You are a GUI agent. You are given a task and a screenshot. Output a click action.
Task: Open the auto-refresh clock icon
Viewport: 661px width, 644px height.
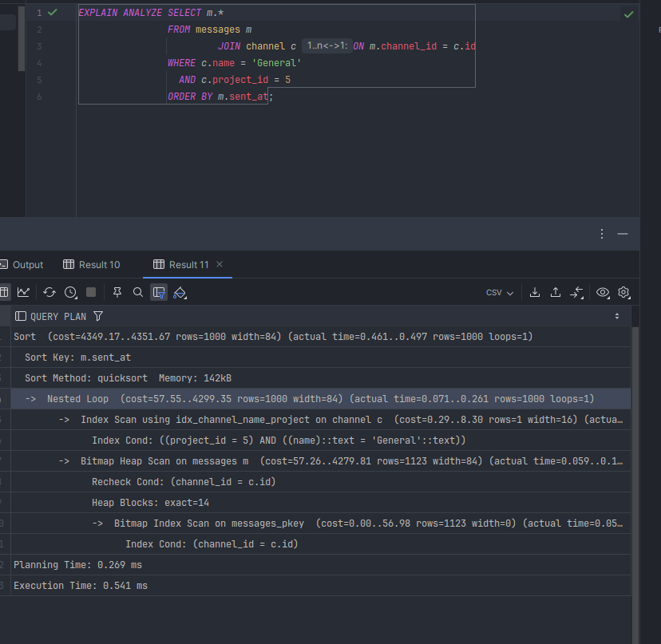click(70, 292)
